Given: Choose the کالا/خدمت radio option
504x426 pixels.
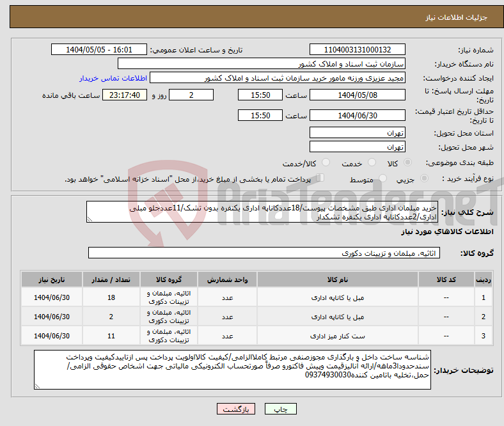Looking at the screenshot, I should 326,164.
